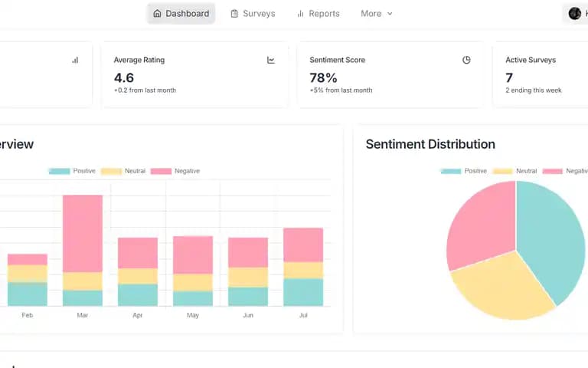
Task: Select the Average Rating card title
Action: 139,60
